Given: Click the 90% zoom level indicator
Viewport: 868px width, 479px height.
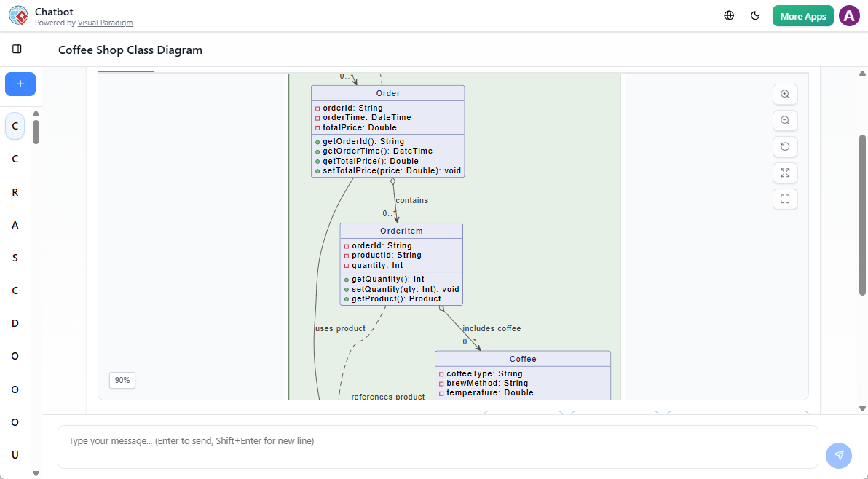Looking at the screenshot, I should [x=122, y=380].
